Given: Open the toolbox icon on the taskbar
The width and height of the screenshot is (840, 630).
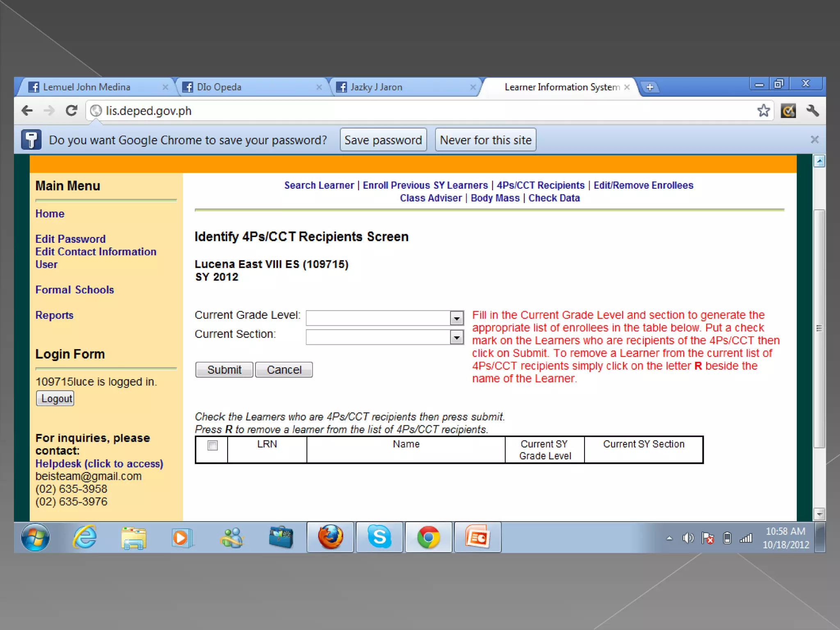Looking at the screenshot, I should 281,537.
